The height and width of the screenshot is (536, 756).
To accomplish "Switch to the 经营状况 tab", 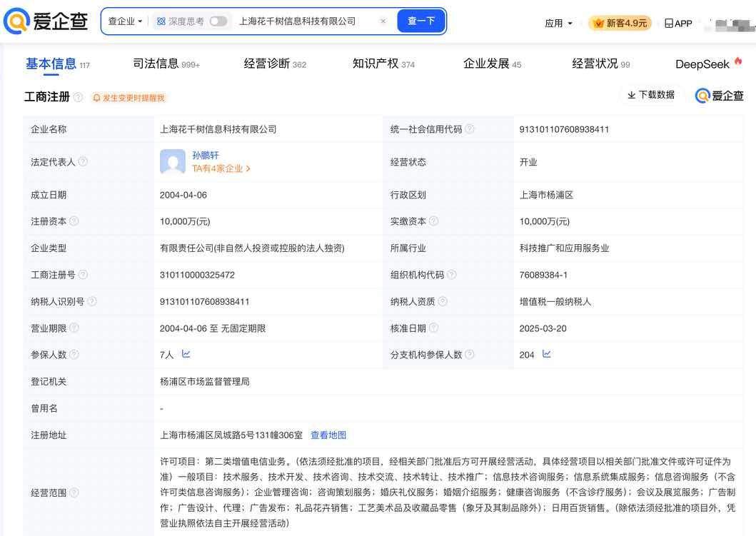I will [x=601, y=64].
